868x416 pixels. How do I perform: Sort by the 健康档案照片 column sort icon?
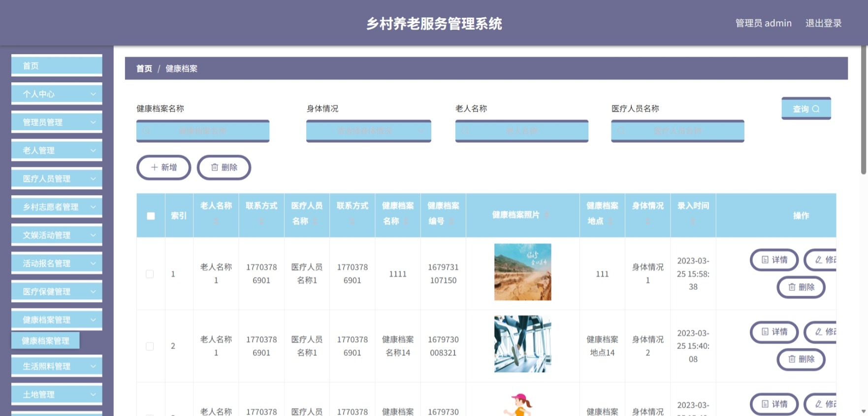pos(547,215)
